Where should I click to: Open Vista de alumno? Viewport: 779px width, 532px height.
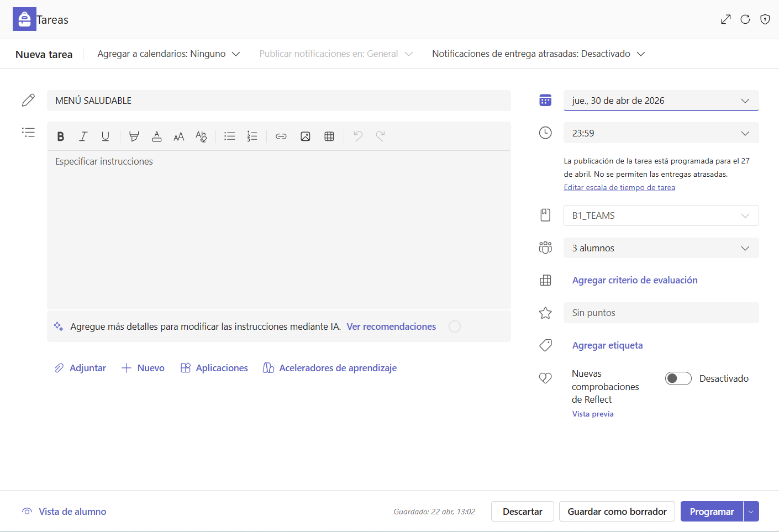[64, 512]
